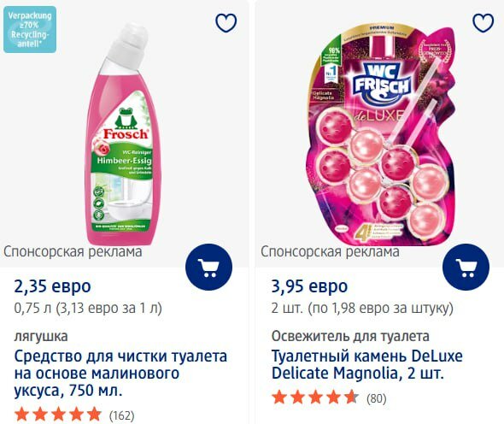Click the 2,35 евро price
Viewport: 504px width, 424px height.
52,286
